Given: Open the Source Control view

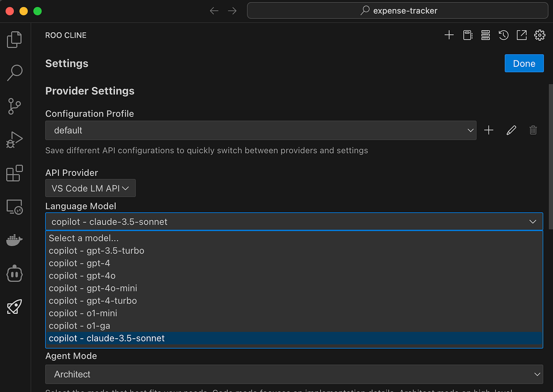Looking at the screenshot, I should click(x=15, y=106).
